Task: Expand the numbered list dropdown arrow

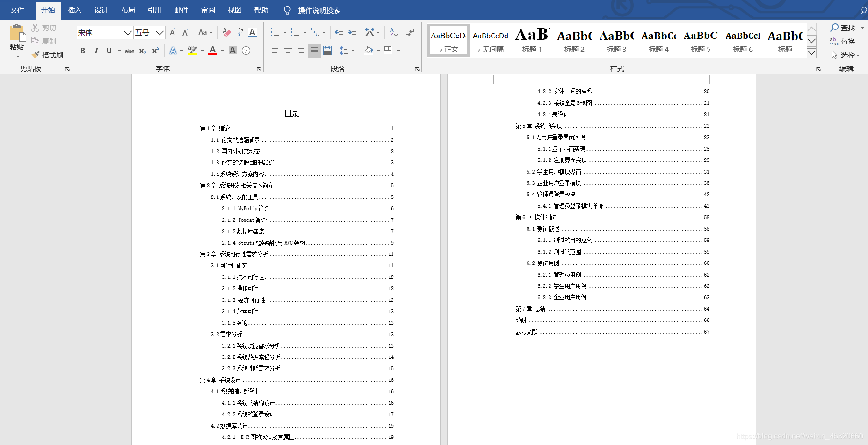Action: click(304, 33)
